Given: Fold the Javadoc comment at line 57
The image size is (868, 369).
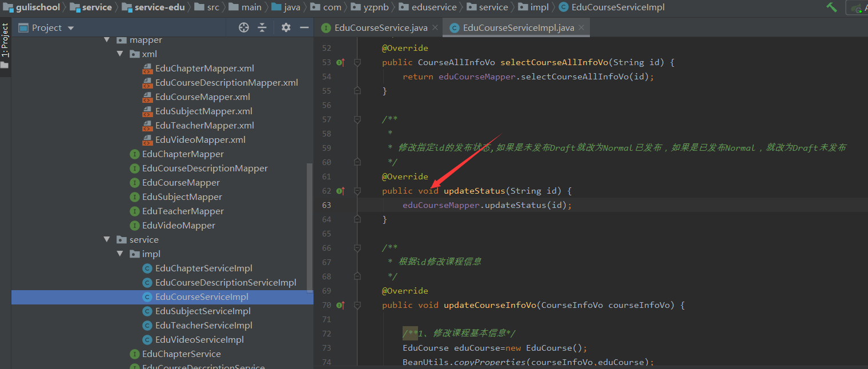Looking at the screenshot, I should pyautogui.click(x=357, y=119).
